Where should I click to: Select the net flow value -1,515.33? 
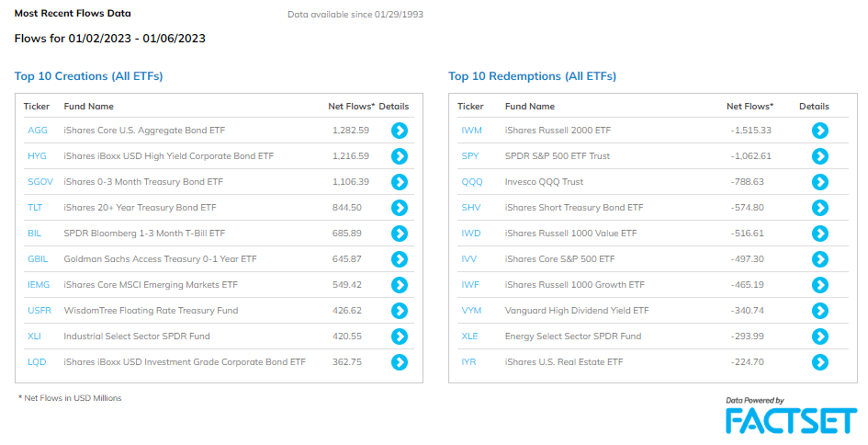(750, 131)
